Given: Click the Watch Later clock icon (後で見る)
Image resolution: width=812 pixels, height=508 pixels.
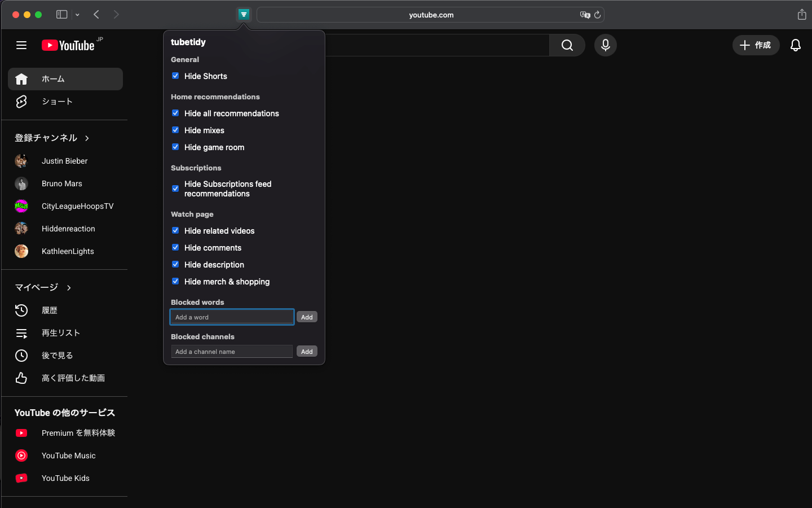Looking at the screenshot, I should (21, 356).
